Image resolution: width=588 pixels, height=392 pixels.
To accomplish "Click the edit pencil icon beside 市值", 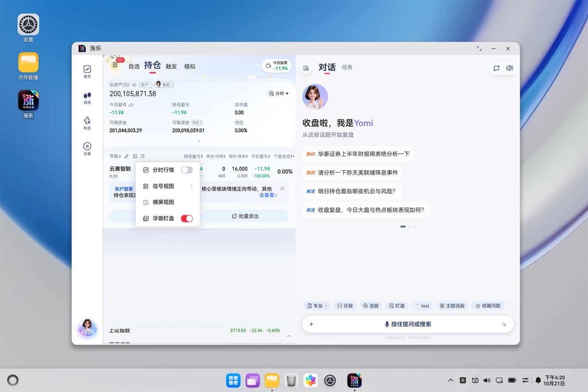I will [127, 156].
